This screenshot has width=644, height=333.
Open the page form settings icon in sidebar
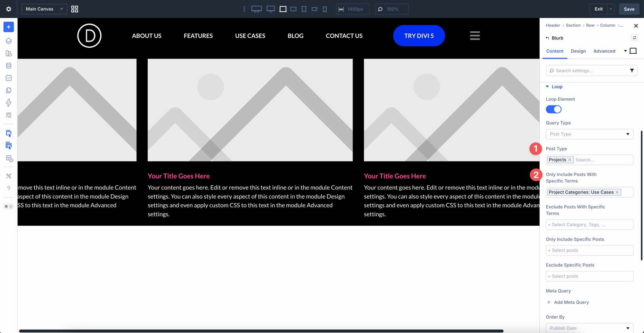[9, 78]
